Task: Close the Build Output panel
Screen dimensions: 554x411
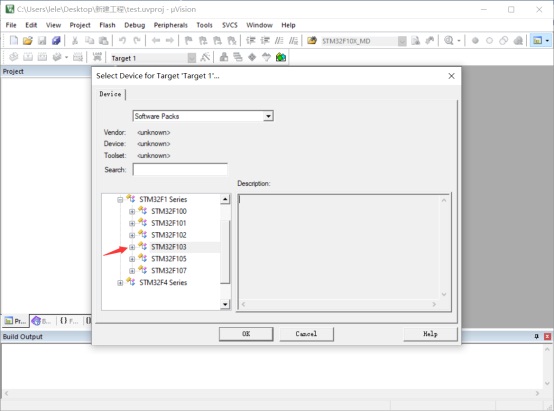Action: tap(547, 336)
